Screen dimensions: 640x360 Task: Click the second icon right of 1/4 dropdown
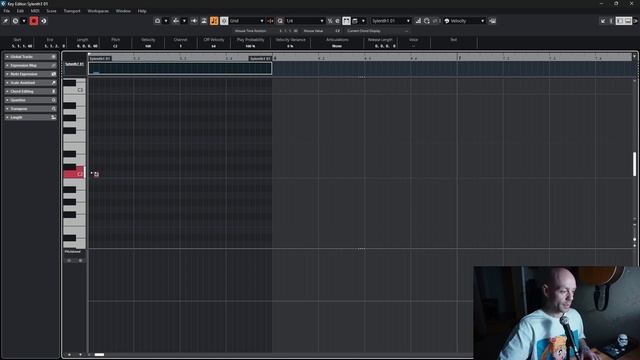click(337, 21)
